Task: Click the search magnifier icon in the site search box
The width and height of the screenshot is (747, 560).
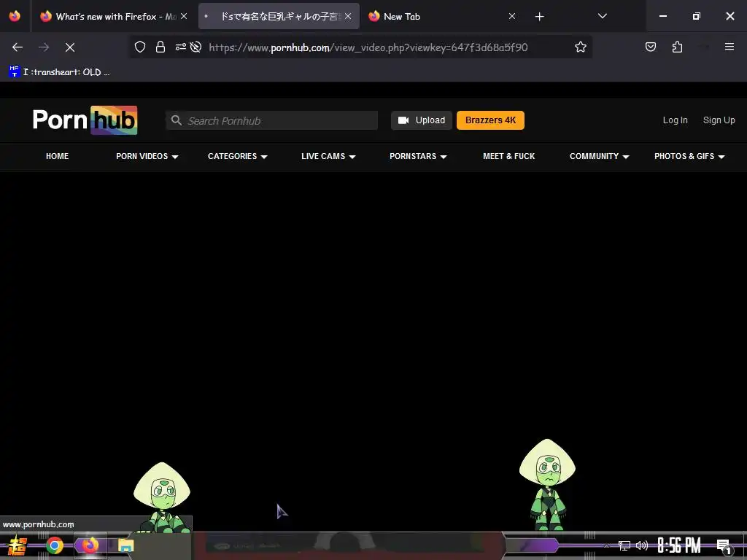Action: click(x=177, y=120)
